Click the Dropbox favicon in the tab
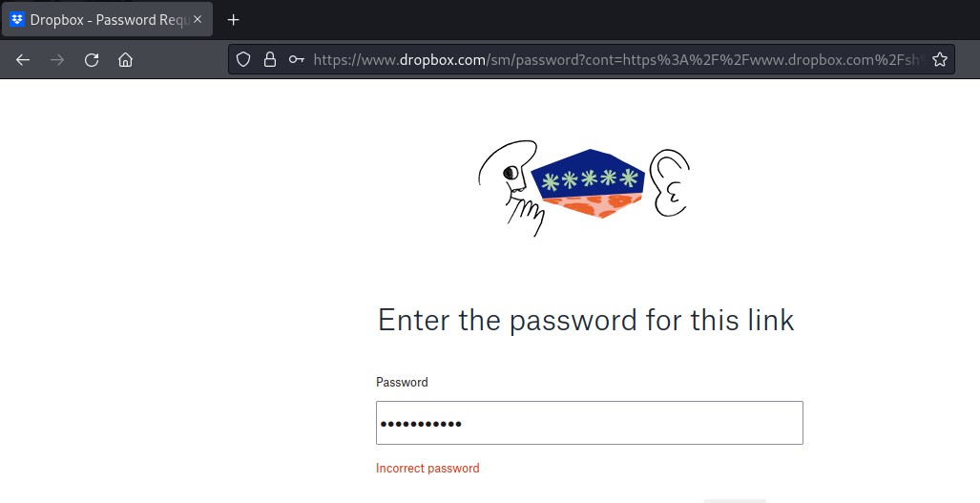 [17, 19]
